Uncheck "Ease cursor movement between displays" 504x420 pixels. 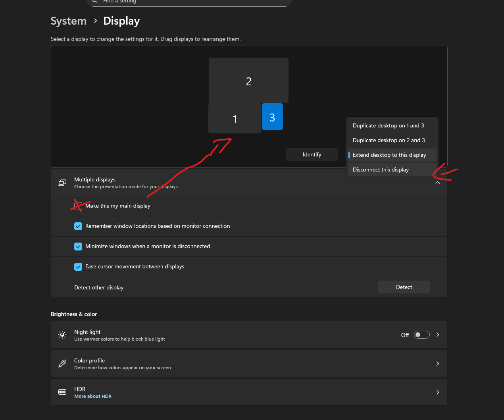pyautogui.click(x=78, y=266)
